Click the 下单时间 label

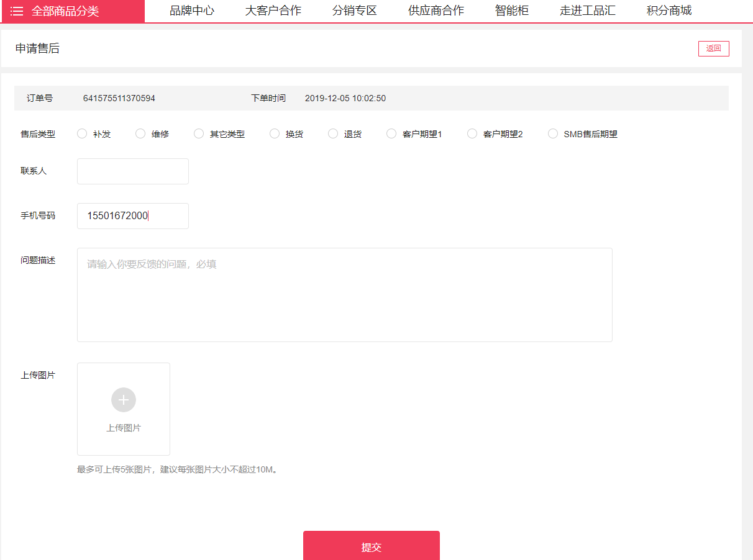[x=268, y=98]
